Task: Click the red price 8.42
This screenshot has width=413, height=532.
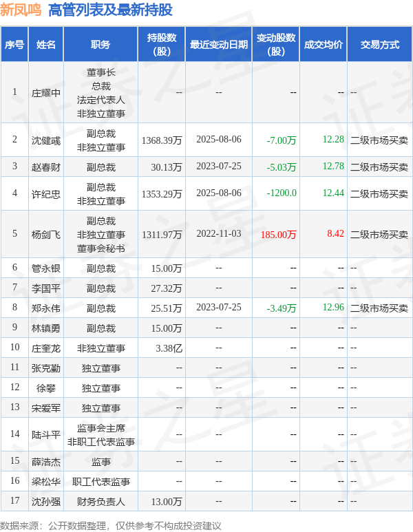Action: coord(336,234)
